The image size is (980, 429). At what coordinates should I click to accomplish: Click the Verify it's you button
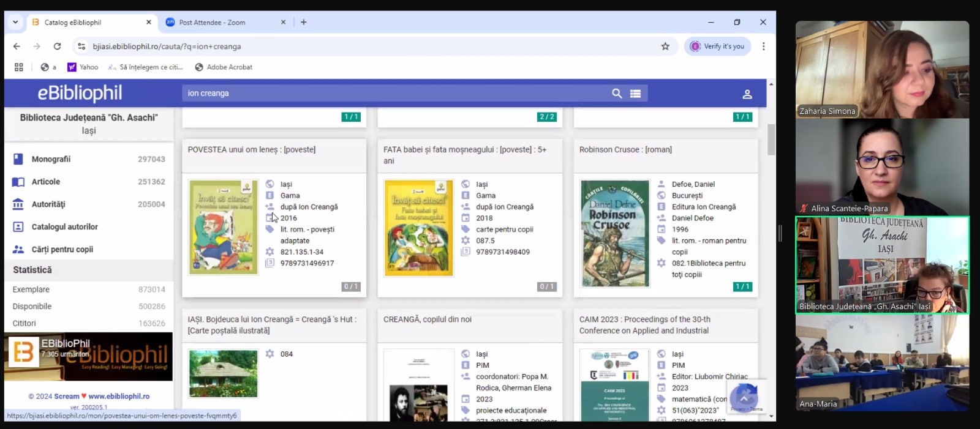(x=717, y=47)
